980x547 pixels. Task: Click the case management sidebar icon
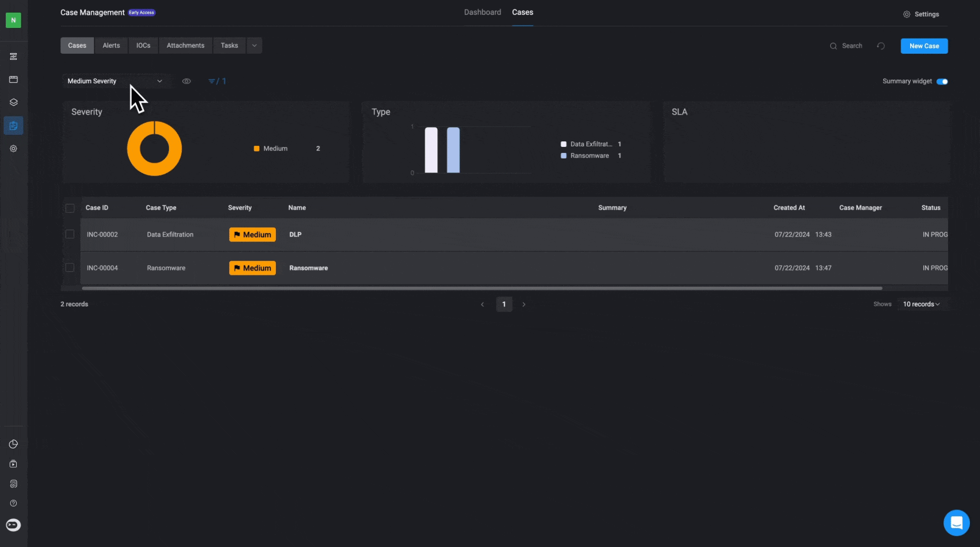(x=14, y=126)
